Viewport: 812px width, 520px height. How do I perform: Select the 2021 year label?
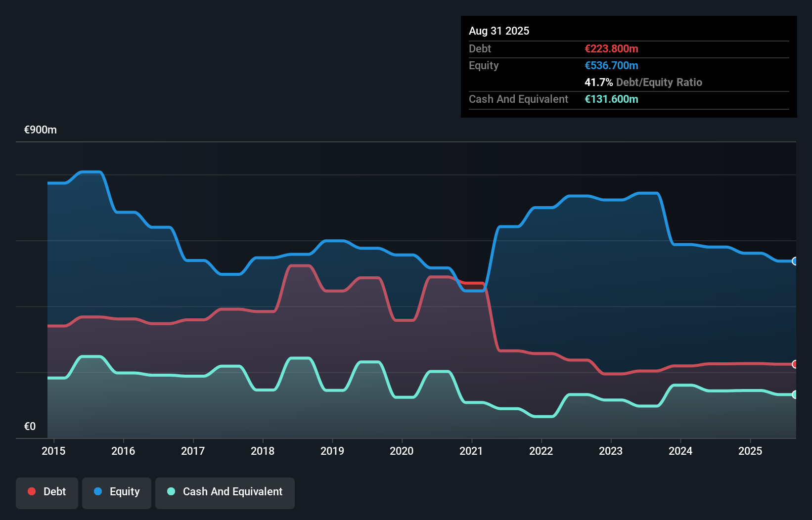tap(471, 451)
